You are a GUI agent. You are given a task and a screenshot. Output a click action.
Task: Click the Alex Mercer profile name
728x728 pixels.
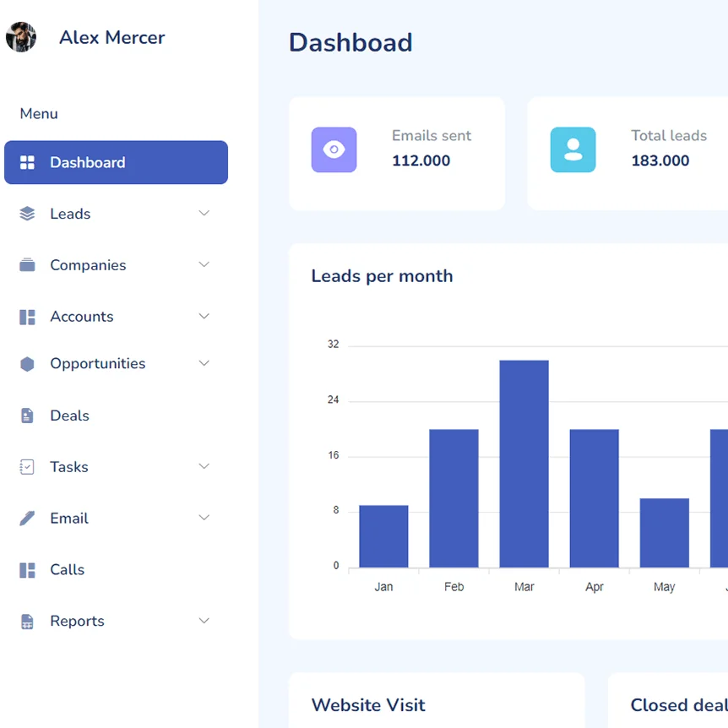(111, 37)
